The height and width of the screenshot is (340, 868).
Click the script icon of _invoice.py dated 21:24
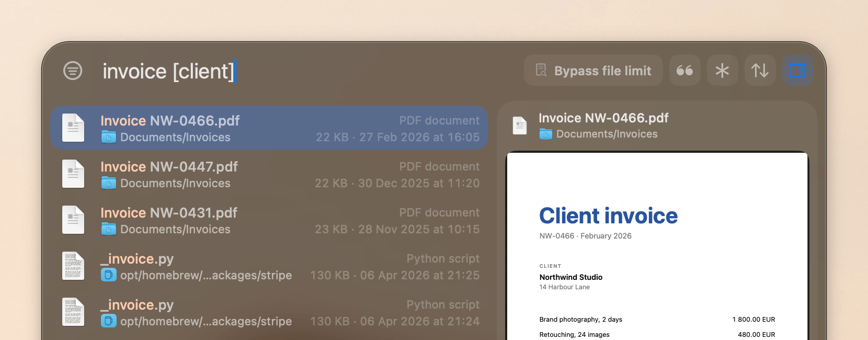click(x=73, y=312)
